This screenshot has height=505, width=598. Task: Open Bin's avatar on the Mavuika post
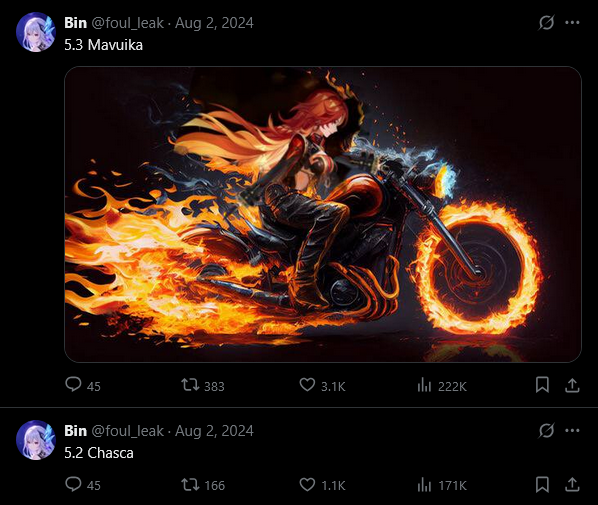36,32
